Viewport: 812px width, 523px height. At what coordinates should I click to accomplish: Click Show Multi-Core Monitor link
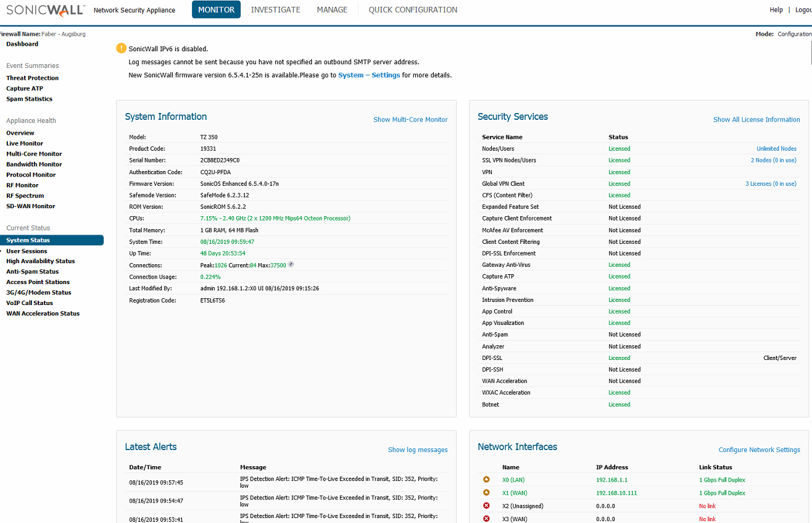point(410,120)
